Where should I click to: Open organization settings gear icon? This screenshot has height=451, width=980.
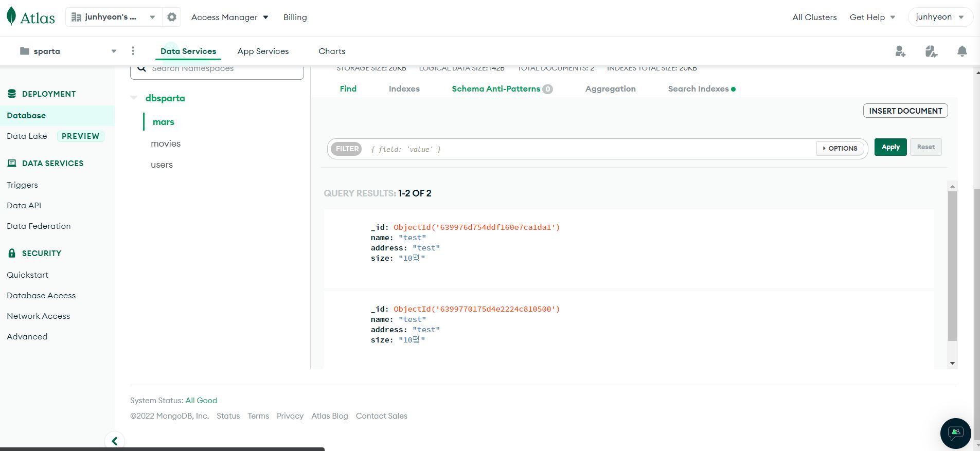point(172,17)
